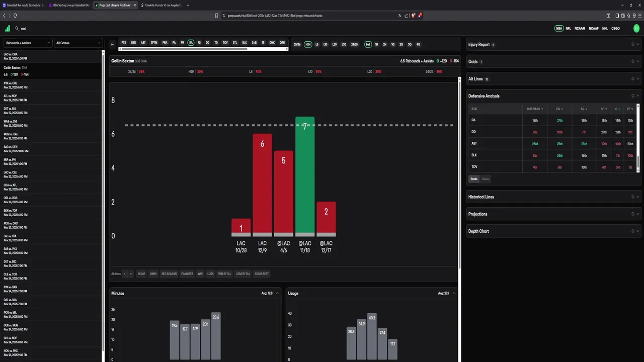This screenshot has height=362, width=644.
Task: Open the browser hamburger menu icon
Action: (639, 16)
